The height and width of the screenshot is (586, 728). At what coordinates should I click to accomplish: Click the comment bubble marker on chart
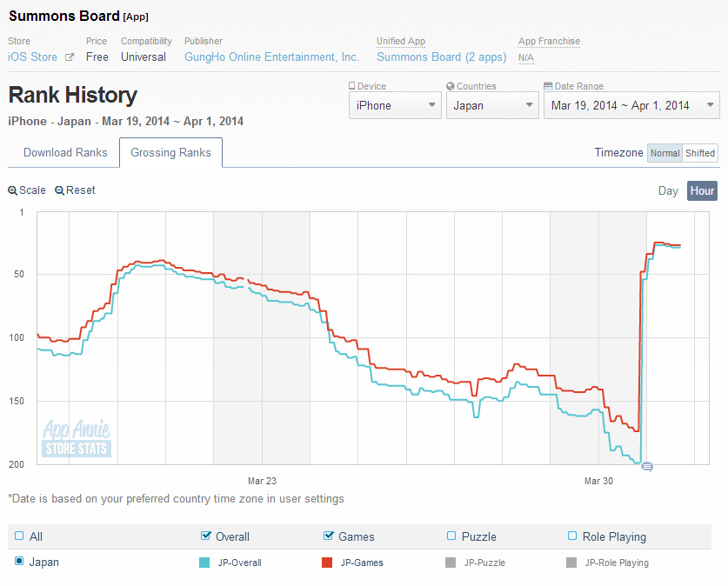[x=646, y=467]
